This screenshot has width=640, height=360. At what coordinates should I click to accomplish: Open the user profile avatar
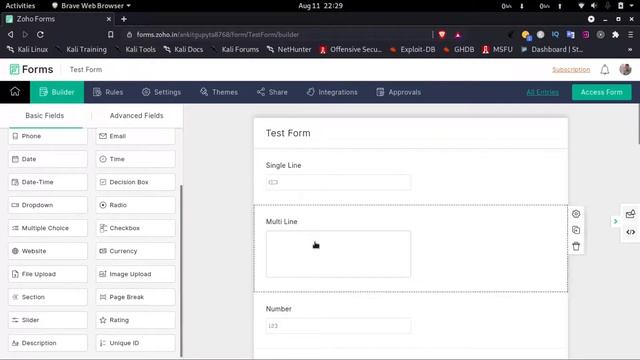pyautogui.click(x=625, y=69)
